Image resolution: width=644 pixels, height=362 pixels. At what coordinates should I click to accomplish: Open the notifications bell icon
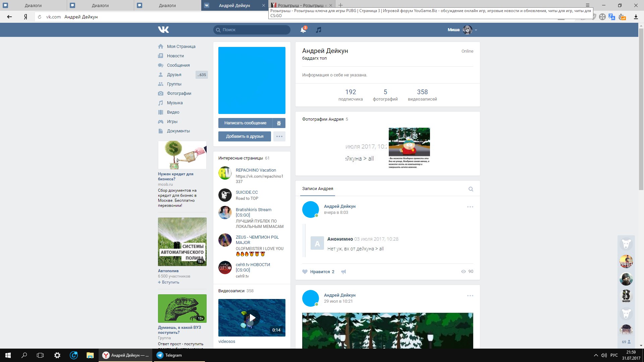coord(303,30)
